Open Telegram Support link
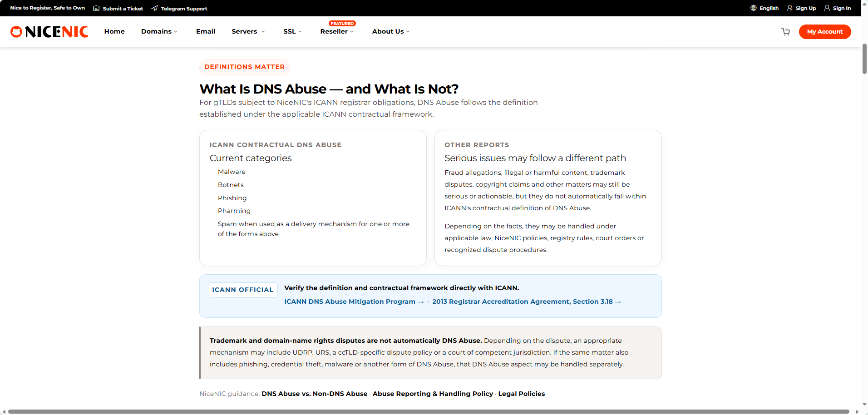 [184, 9]
